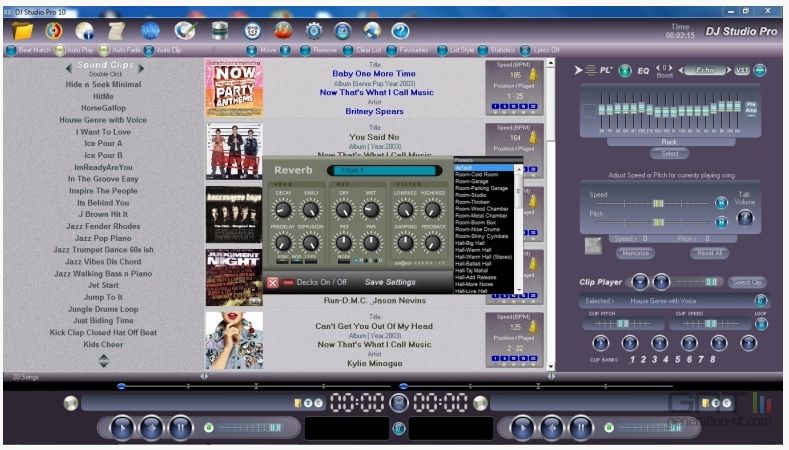Click the Move up arrow button
The height and width of the screenshot is (450, 789).
pos(285,50)
